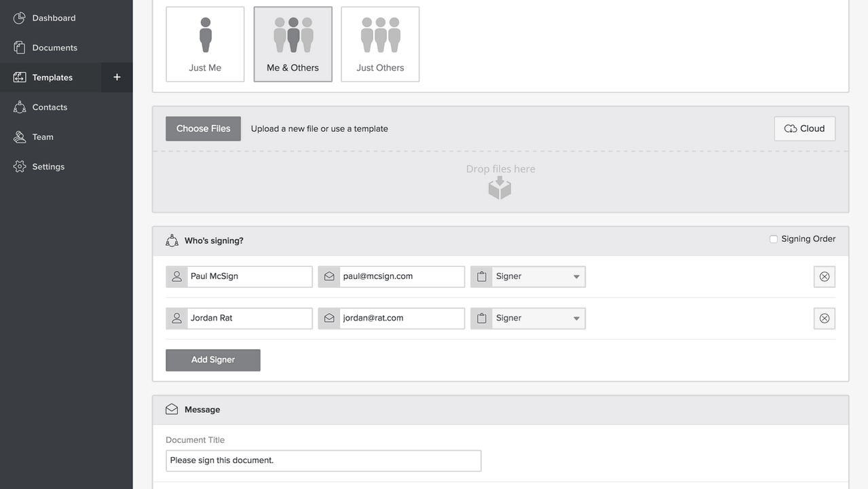This screenshot has height=489, width=868.
Task: Select the Just Others signing option
Action: click(380, 44)
